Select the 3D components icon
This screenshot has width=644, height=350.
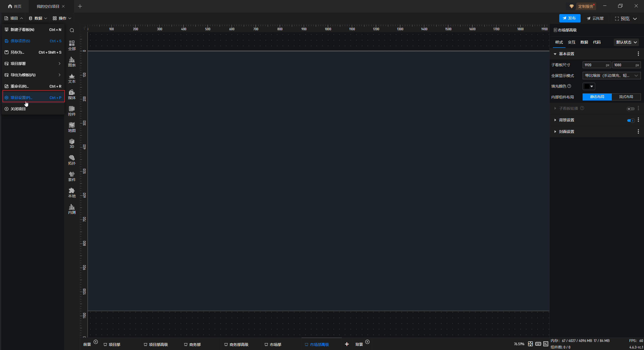72,143
